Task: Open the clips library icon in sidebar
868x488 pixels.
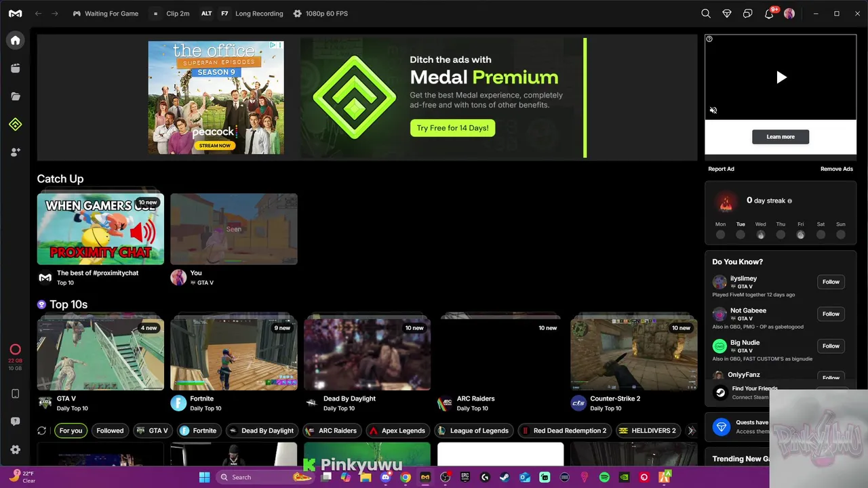Action: tap(15, 68)
